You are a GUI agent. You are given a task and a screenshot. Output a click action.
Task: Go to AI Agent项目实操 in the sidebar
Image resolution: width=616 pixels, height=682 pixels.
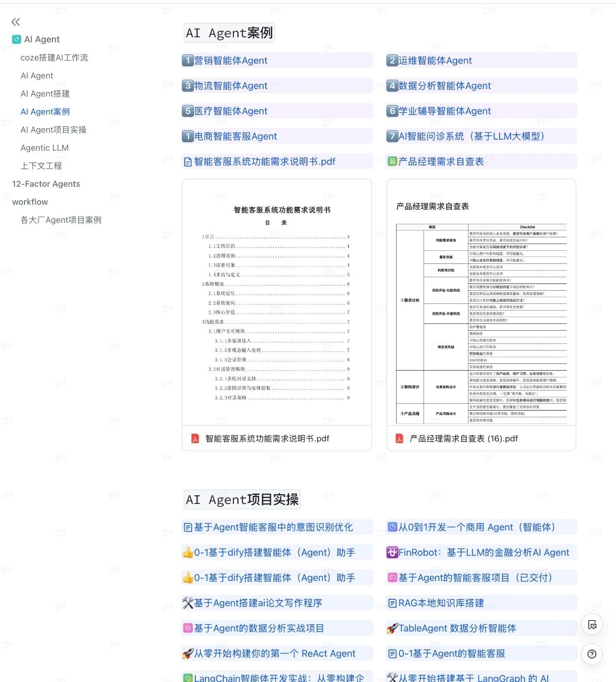tap(53, 130)
